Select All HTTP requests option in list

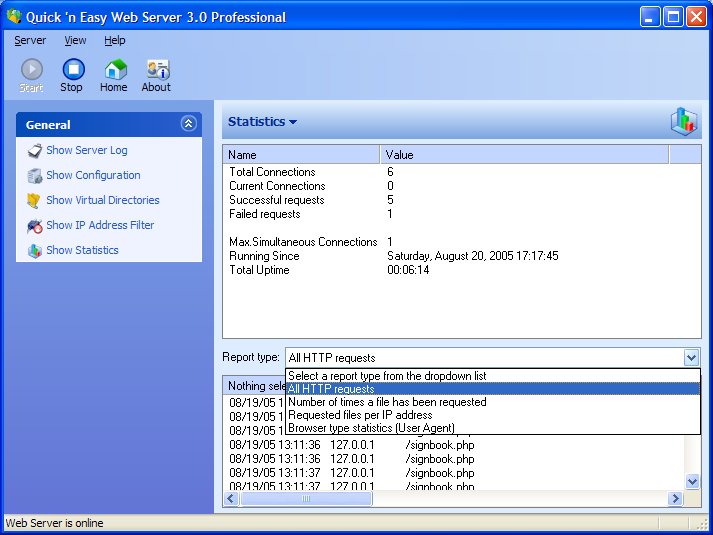[493, 389]
